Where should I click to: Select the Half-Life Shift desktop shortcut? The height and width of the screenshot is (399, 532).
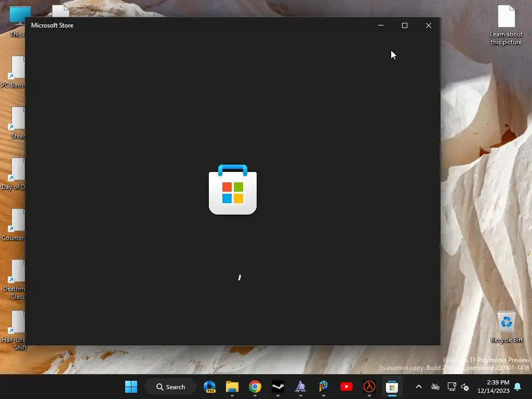coord(14,331)
